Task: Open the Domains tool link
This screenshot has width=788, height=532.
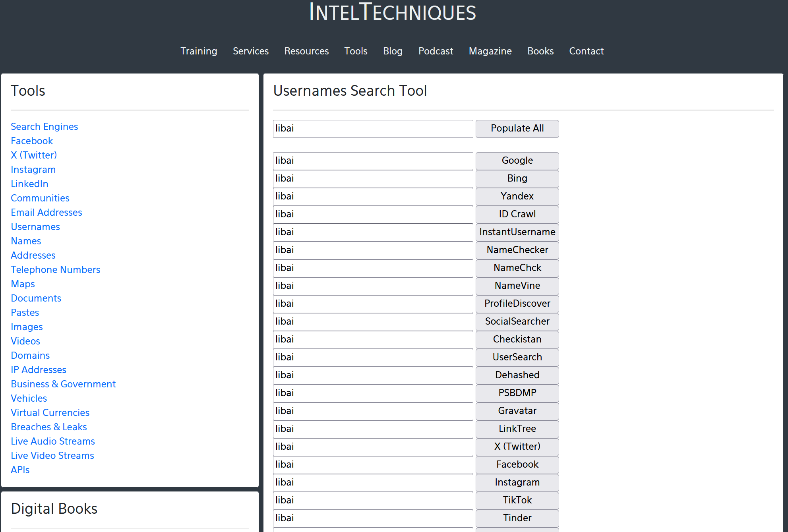Action: click(x=30, y=355)
